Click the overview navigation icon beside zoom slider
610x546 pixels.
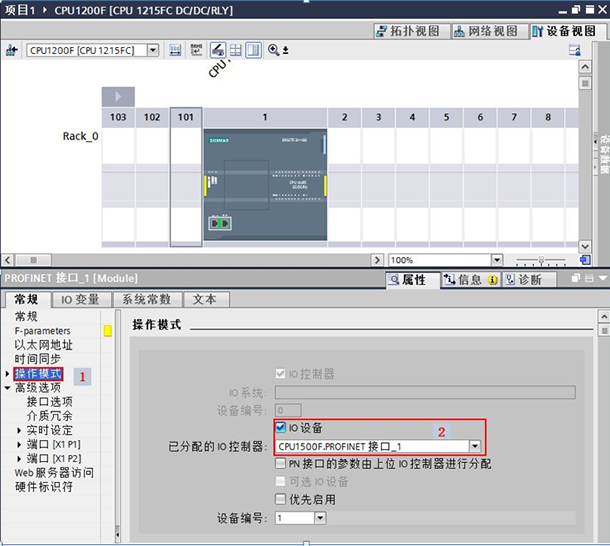click(585, 260)
